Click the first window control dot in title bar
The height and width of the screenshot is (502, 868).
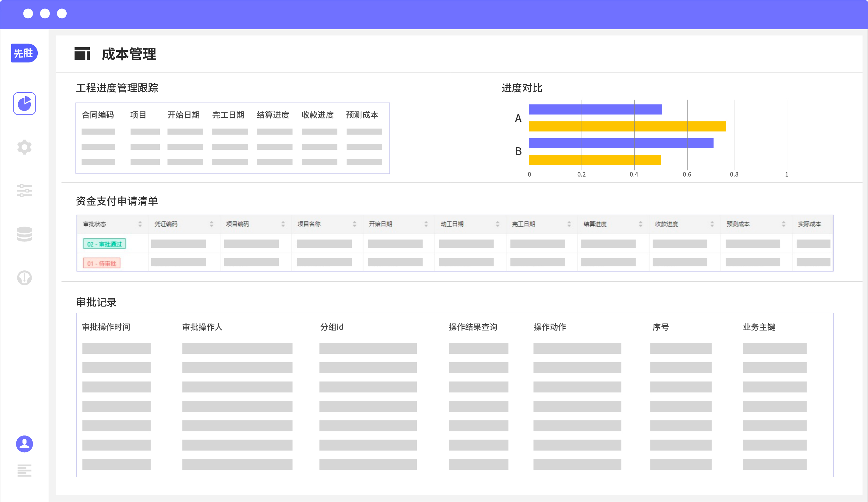click(x=28, y=13)
